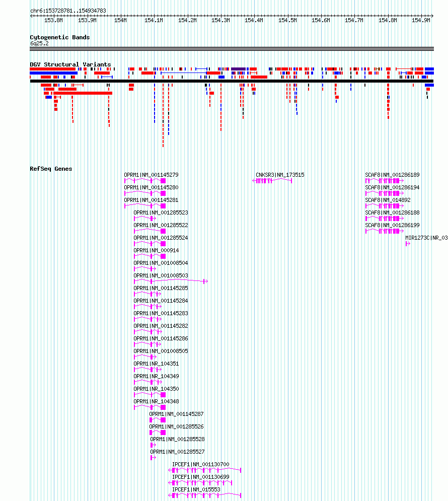
Task: Click the 154.6M ruler tick label
Action: tap(321, 21)
